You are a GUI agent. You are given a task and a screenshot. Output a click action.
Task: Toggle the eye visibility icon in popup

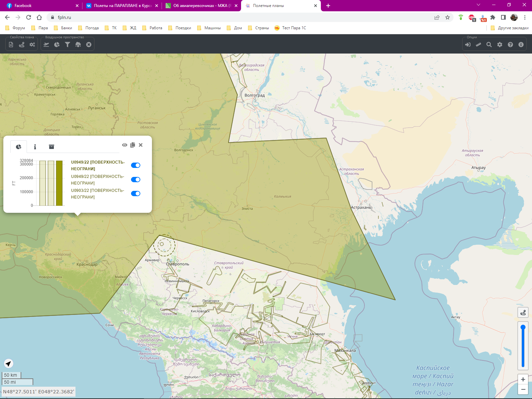coord(125,145)
